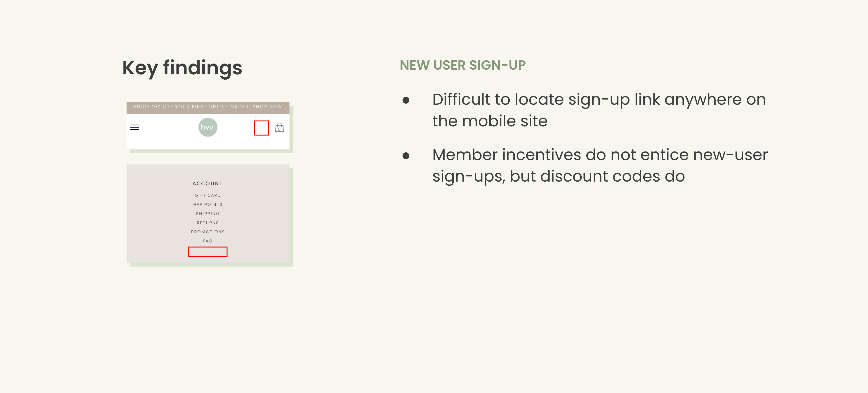Click the first bullet point dot
The width and height of the screenshot is (868, 393).
[x=406, y=100]
